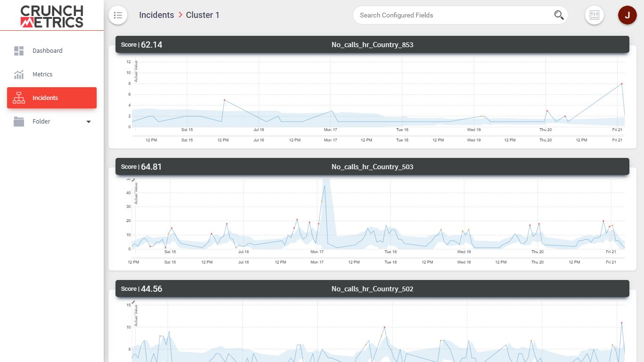Expand the Folder sidebar dropdown

pyautogui.click(x=88, y=121)
